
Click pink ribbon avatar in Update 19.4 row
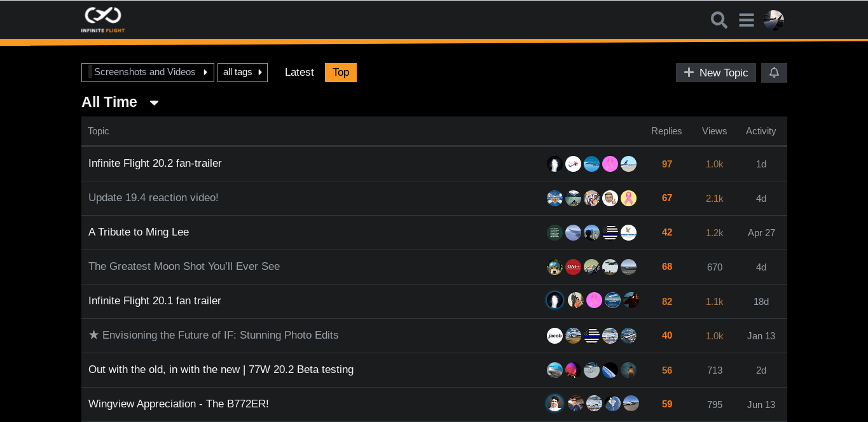[x=628, y=199]
